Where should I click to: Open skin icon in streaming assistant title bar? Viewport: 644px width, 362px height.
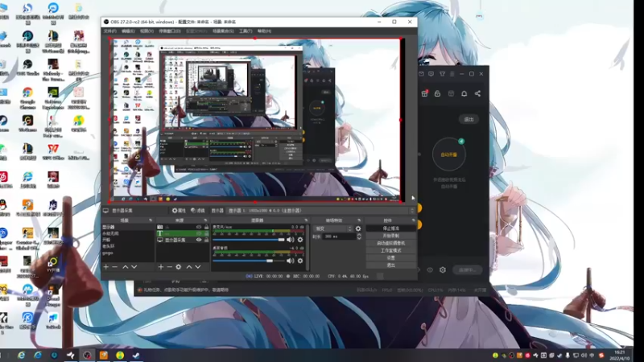[x=442, y=74]
